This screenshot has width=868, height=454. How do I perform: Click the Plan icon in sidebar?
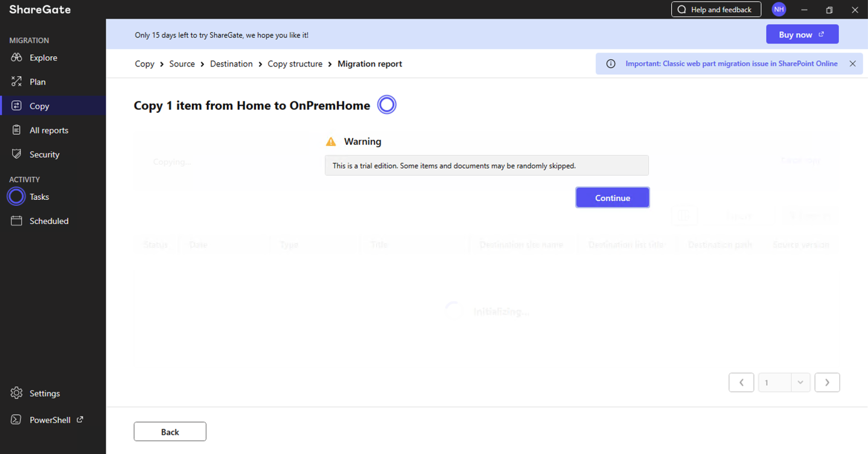pyautogui.click(x=16, y=82)
